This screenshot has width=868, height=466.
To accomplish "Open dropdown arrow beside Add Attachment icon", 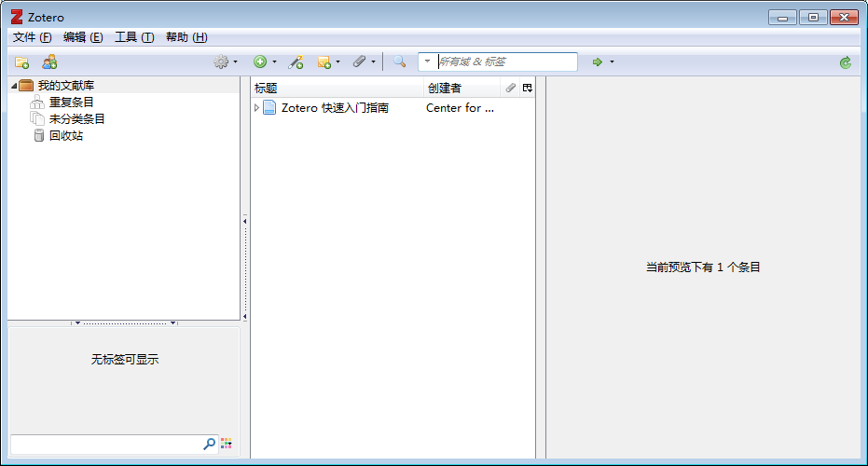I will click(x=373, y=62).
